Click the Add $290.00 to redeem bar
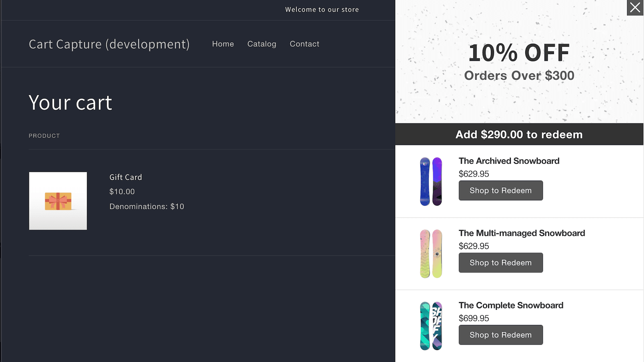The width and height of the screenshot is (644, 362). point(519,134)
